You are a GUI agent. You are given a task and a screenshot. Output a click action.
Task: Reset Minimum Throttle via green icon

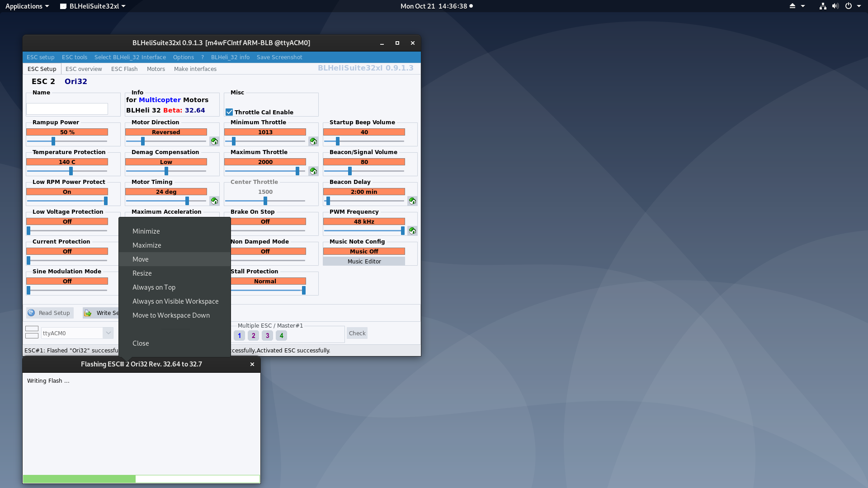click(x=313, y=141)
